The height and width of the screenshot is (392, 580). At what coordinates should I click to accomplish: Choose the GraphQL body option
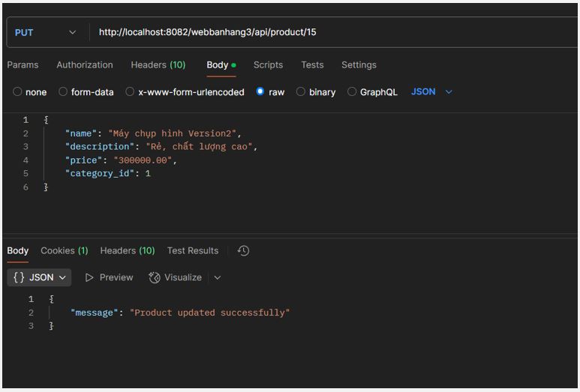352,92
